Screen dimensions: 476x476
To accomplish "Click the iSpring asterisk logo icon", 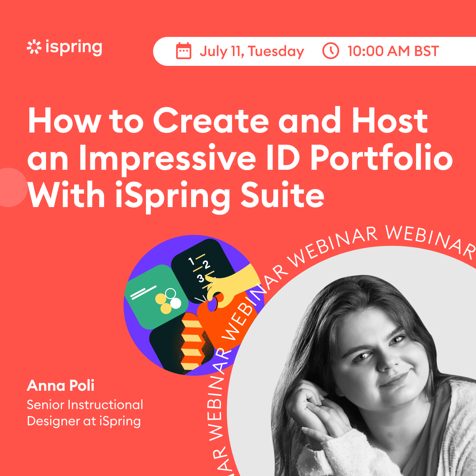I will 34,47.
